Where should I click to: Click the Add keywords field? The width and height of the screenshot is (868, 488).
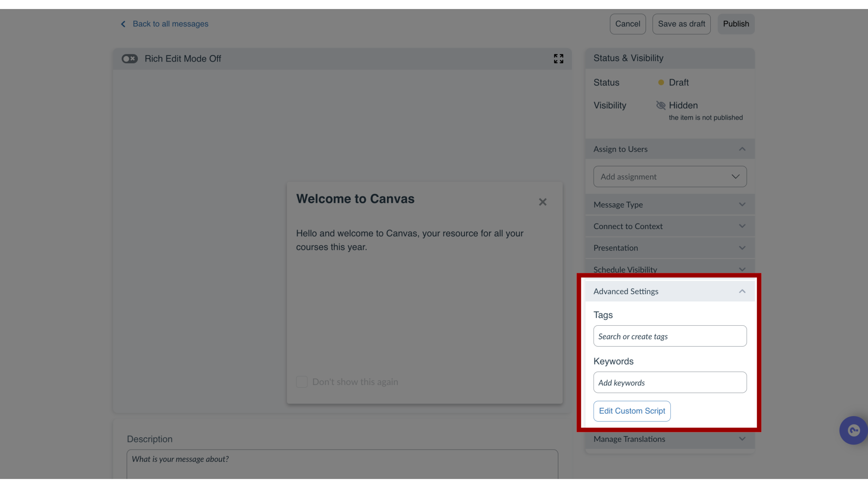point(670,382)
